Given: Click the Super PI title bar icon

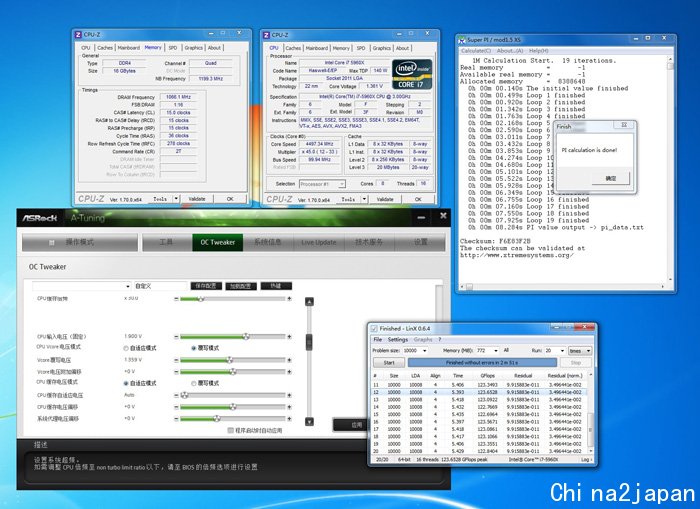Looking at the screenshot, I should pyautogui.click(x=462, y=40).
